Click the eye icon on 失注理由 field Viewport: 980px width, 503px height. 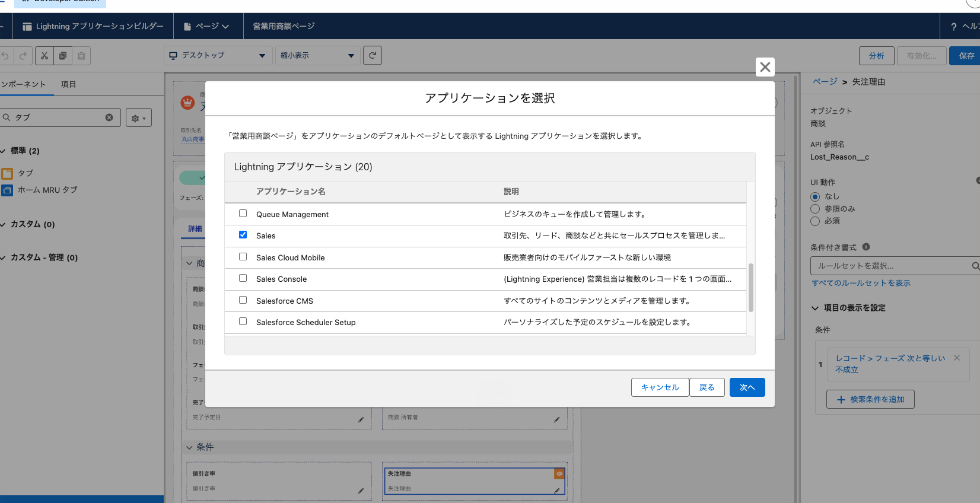point(559,473)
